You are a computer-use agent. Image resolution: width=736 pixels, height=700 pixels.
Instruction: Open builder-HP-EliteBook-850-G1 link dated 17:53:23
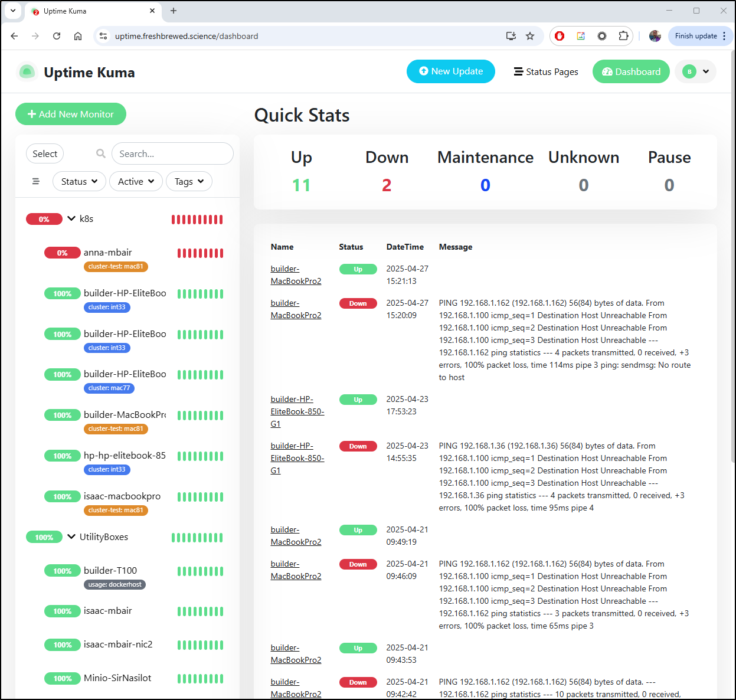(297, 411)
